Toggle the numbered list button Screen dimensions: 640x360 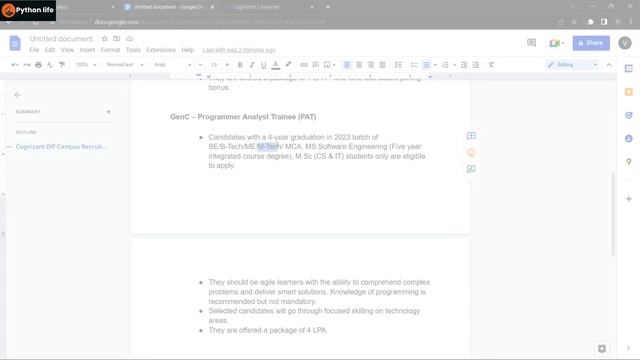(x=445, y=65)
